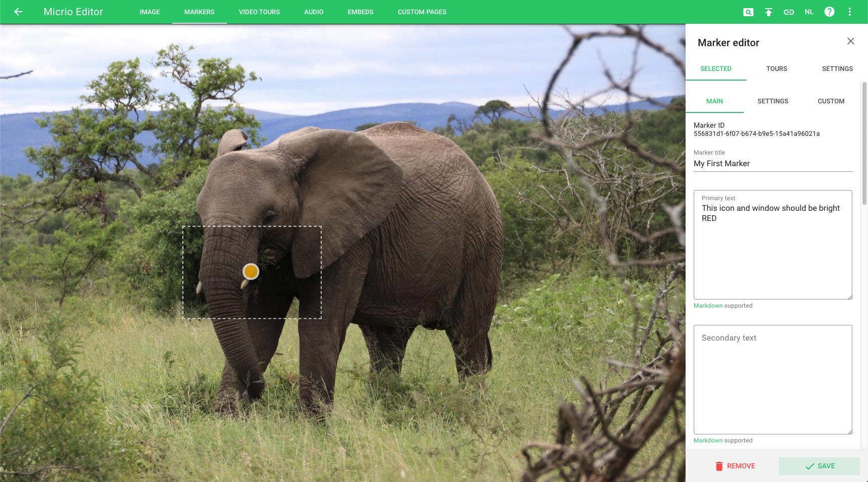
Task: Switch language via the NL selector
Action: coord(809,12)
